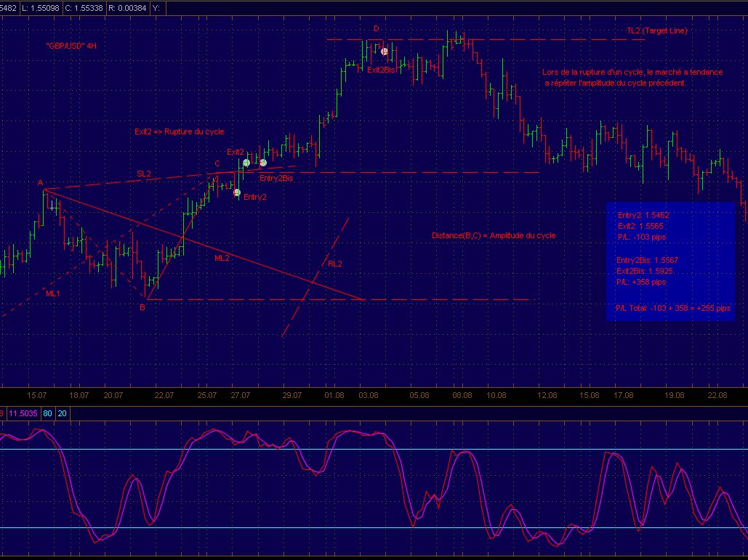
Task: Click the 80 overbought level field
Action: pyautogui.click(x=48, y=413)
